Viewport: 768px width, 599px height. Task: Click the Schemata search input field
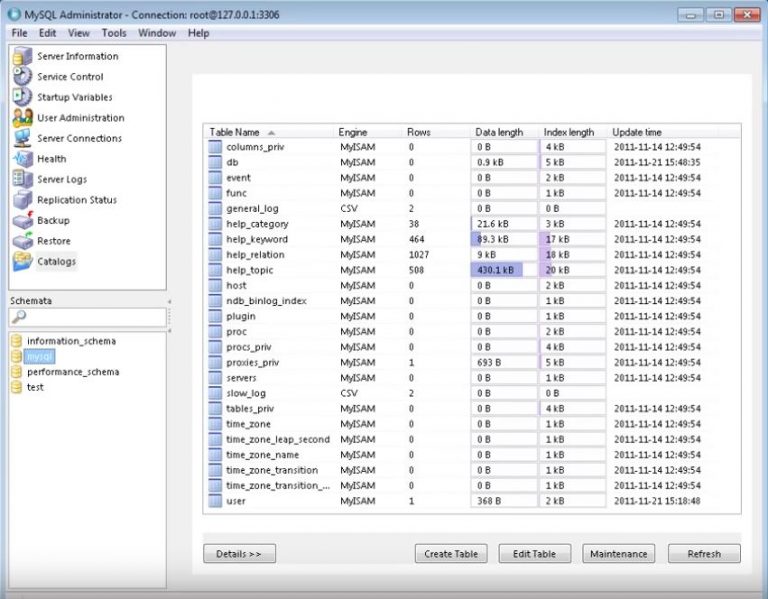click(88, 317)
